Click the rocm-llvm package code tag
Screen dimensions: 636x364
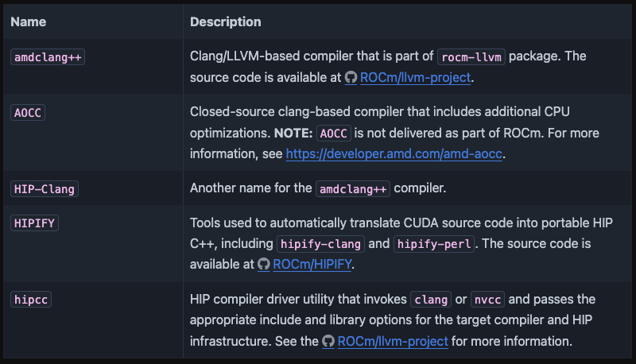pos(471,57)
